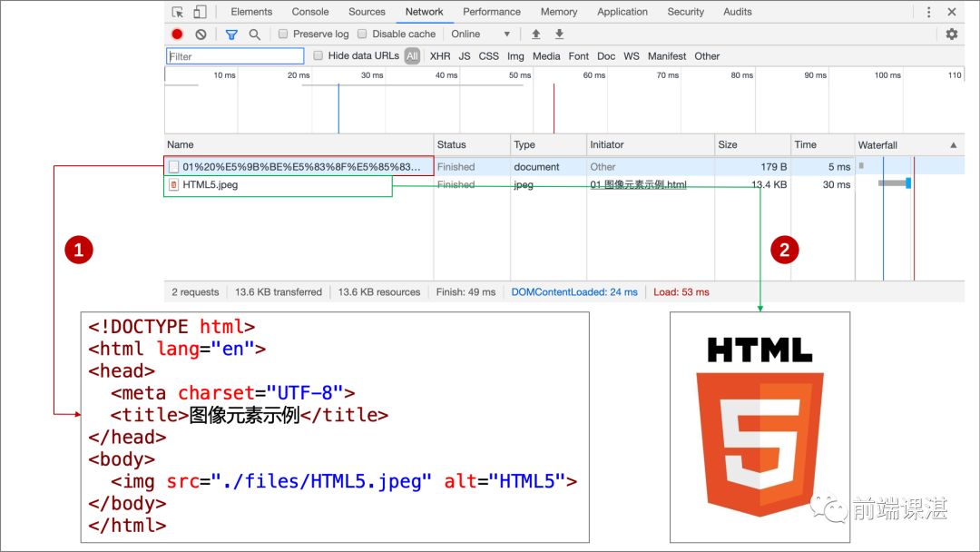Screen dimensions: 980x552
Task: Open the Performance tab
Action: point(492,12)
